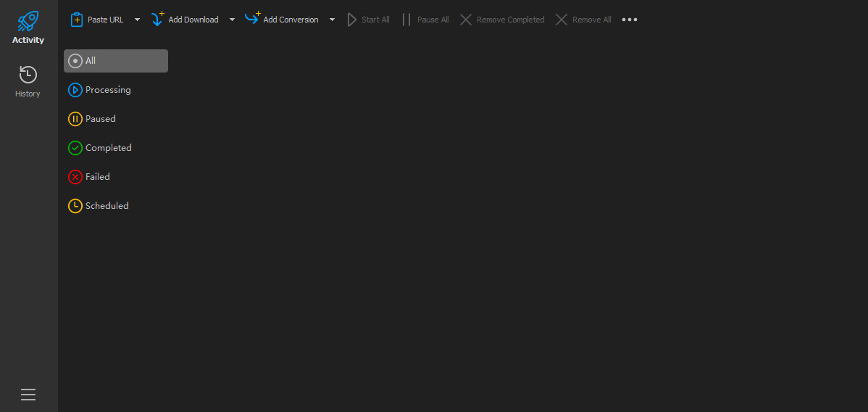The height and width of the screenshot is (412, 868).
Task: Open the History clock icon
Action: tap(28, 75)
